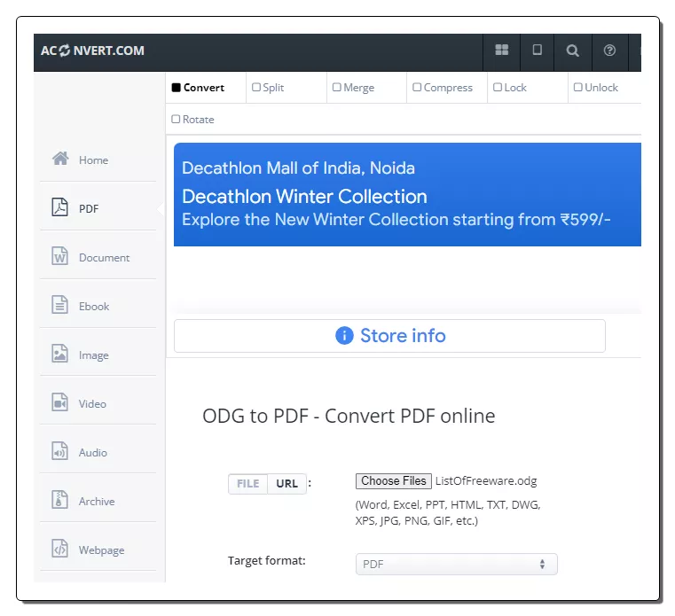Click 'Explore the New Winter Collection' ad line
This screenshot has width=675, height=616.
(x=315, y=220)
